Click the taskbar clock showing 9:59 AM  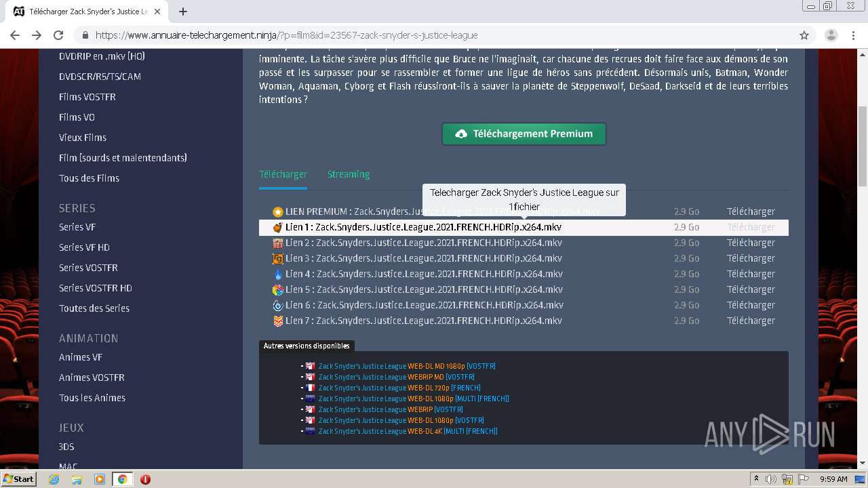[833, 479]
